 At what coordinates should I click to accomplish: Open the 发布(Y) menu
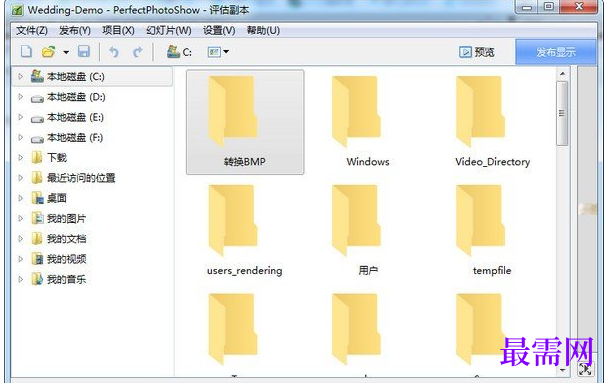75,30
